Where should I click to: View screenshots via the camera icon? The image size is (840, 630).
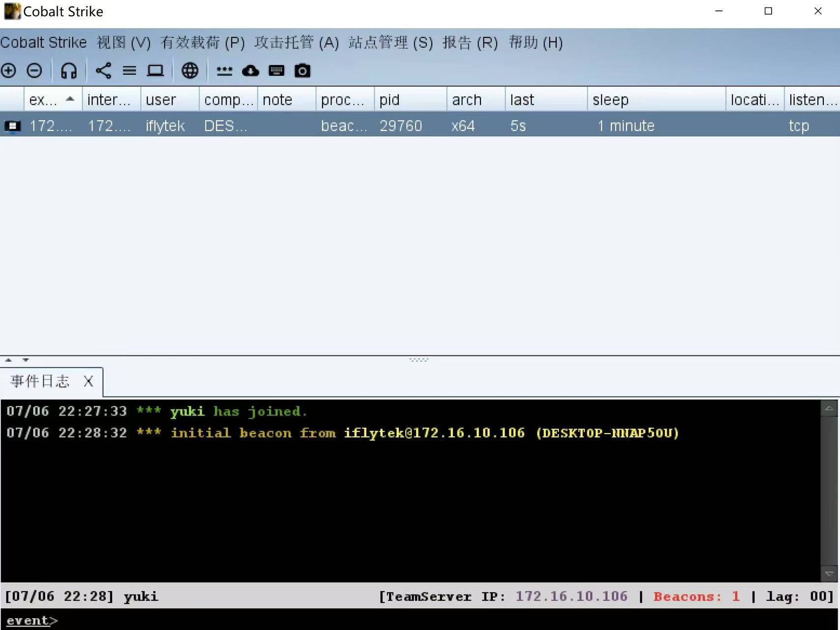point(302,71)
